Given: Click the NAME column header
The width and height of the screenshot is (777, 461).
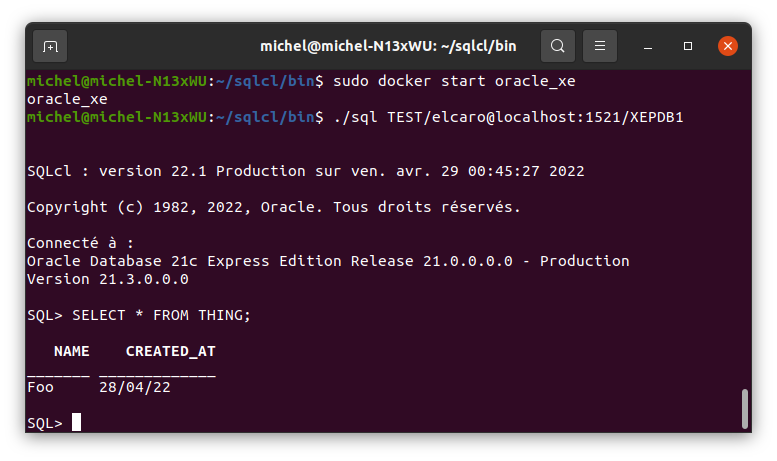Looking at the screenshot, I should pyautogui.click(x=71, y=351).
